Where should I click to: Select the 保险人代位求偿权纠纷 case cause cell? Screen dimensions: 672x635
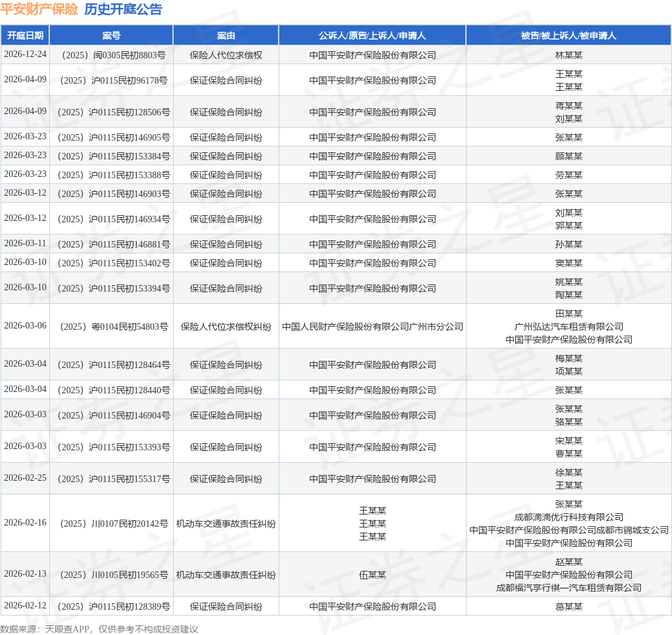point(226,327)
